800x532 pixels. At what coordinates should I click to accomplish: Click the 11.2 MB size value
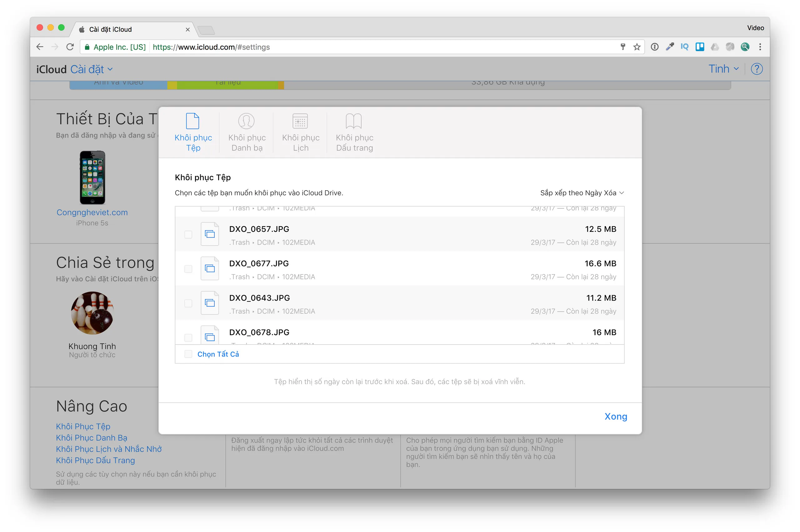pyautogui.click(x=601, y=298)
